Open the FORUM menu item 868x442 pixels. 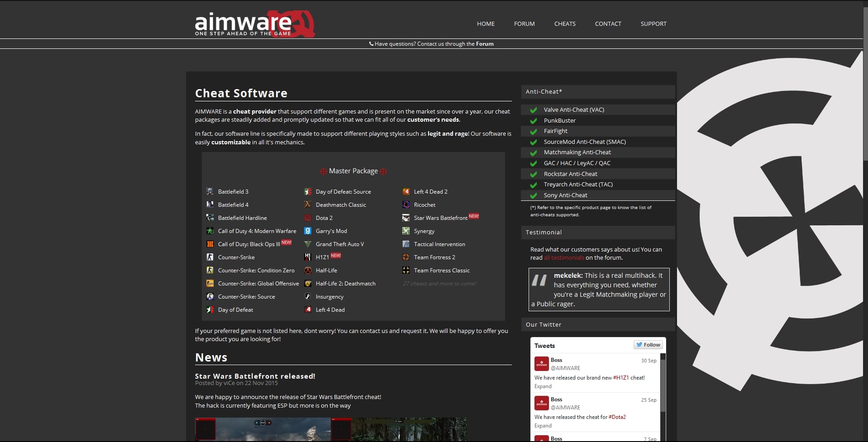click(x=524, y=24)
